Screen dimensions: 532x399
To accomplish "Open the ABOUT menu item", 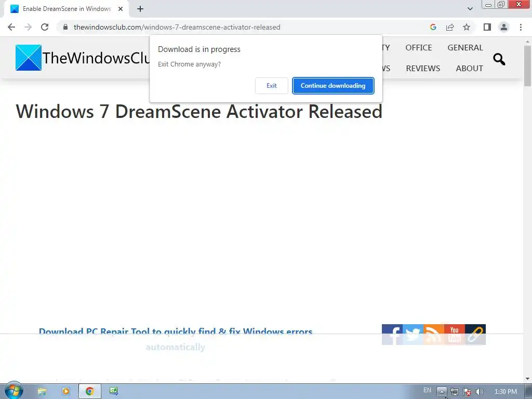I will (x=469, y=68).
